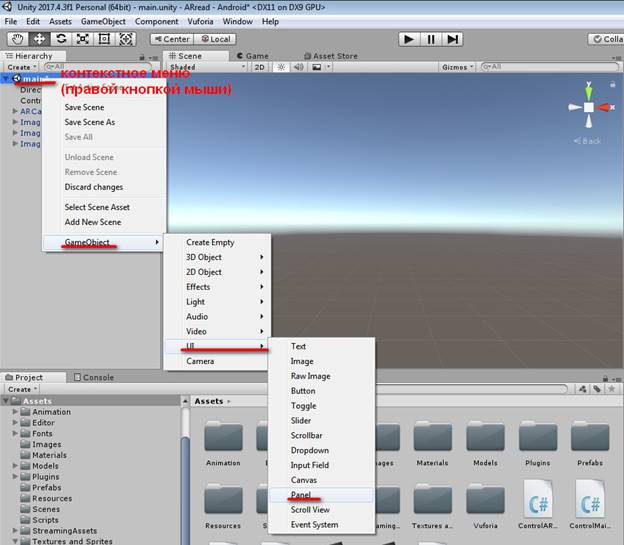Viewport: 624px width, 545px height.
Task: Toggle scene audio icon
Action: (x=298, y=67)
